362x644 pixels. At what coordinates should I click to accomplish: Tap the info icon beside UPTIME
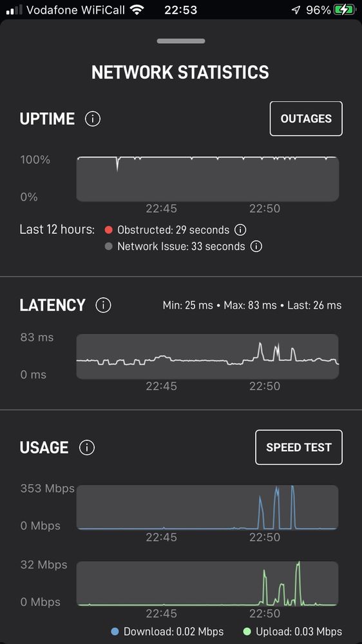tap(93, 119)
